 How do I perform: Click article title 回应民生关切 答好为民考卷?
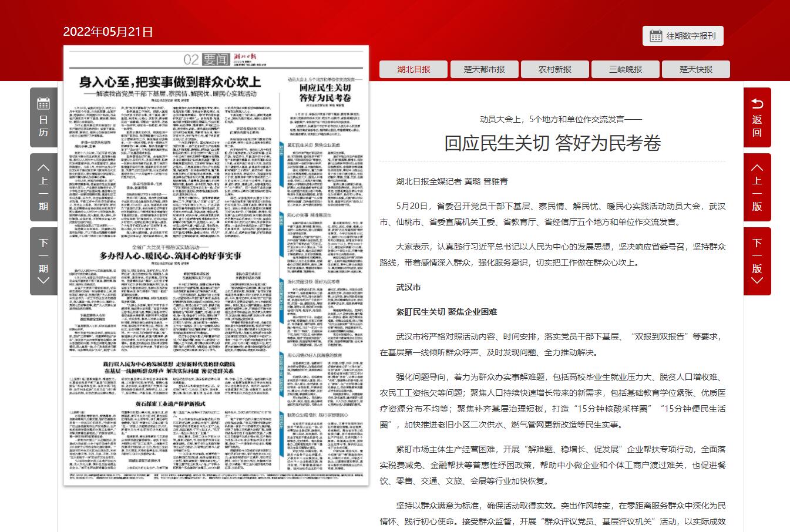552,143
